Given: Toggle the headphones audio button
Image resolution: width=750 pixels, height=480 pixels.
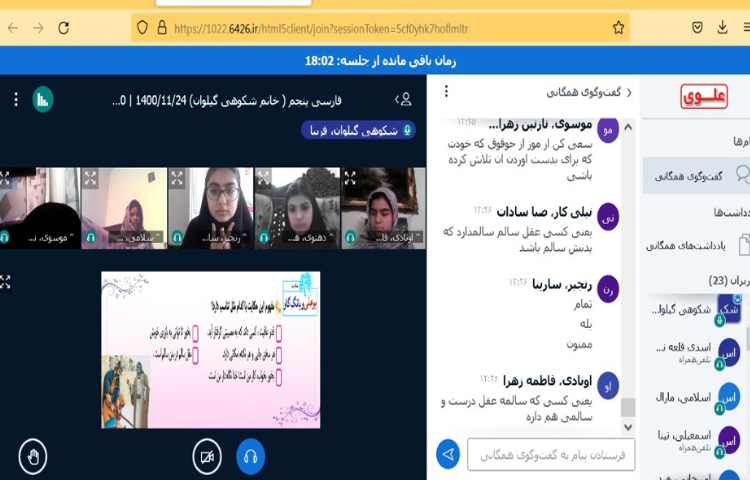Looking at the screenshot, I should tap(251, 457).
